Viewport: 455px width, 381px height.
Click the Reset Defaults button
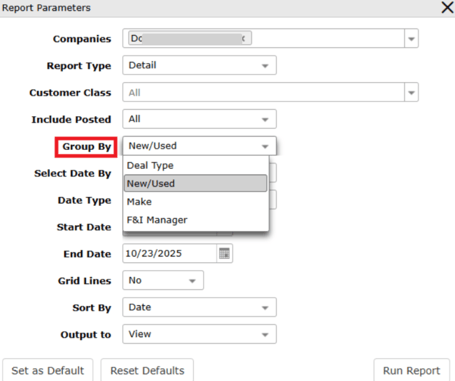(x=147, y=370)
